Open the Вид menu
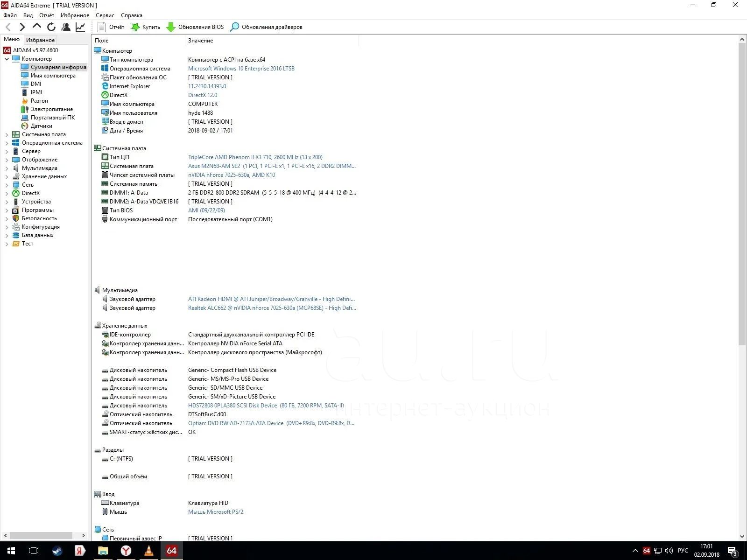This screenshot has height=560, width=747. click(28, 15)
